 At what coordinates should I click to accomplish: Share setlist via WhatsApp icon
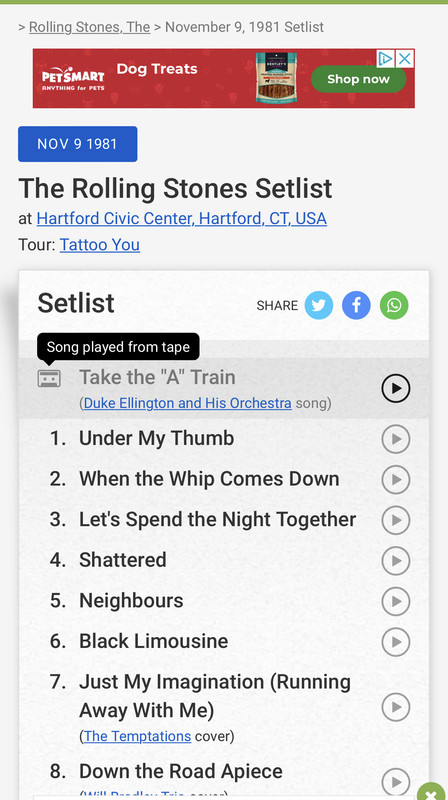(394, 305)
